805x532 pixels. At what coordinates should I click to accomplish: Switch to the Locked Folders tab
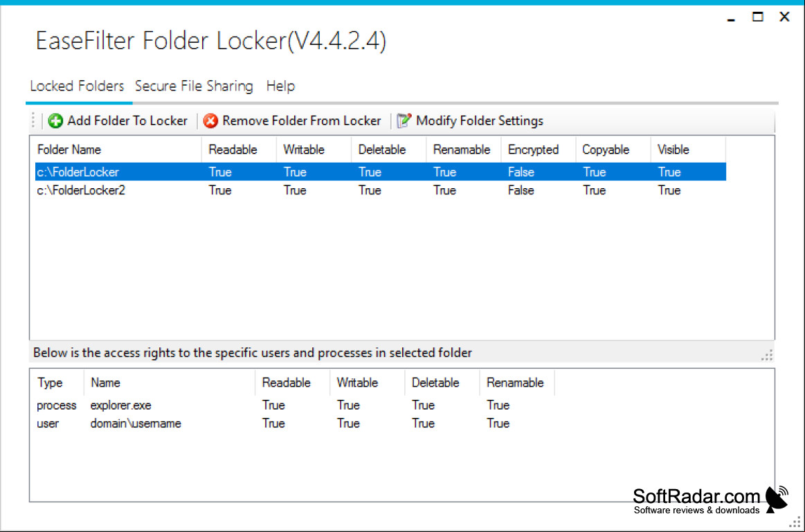tap(77, 86)
